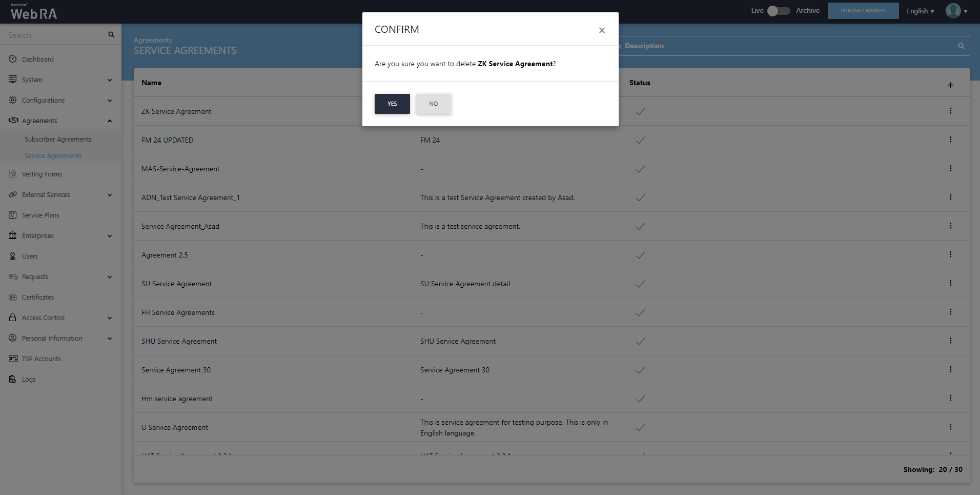Open actions menu for SHU Service Agreement

(950, 341)
